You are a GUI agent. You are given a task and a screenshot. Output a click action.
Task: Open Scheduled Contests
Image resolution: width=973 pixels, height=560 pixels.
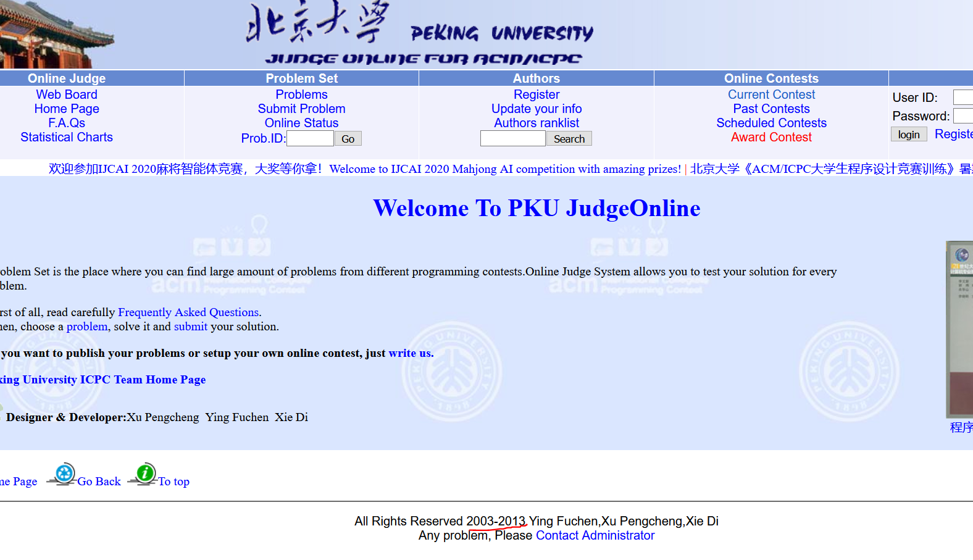[771, 123]
